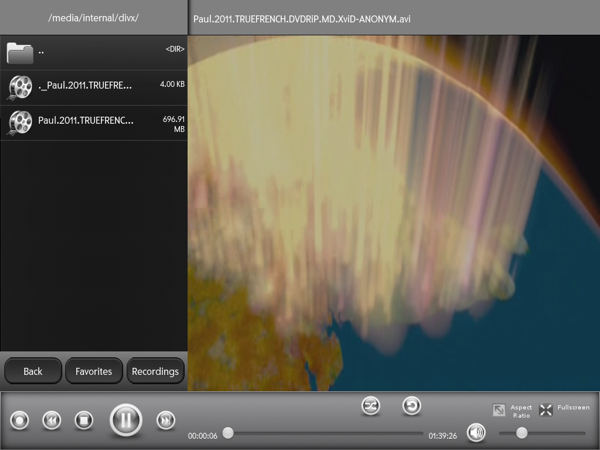This screenshot has height=450, width=600.
Task: Click the video title Paul.2011.TRUEFRENCH...avi
Action: [302, 19]
